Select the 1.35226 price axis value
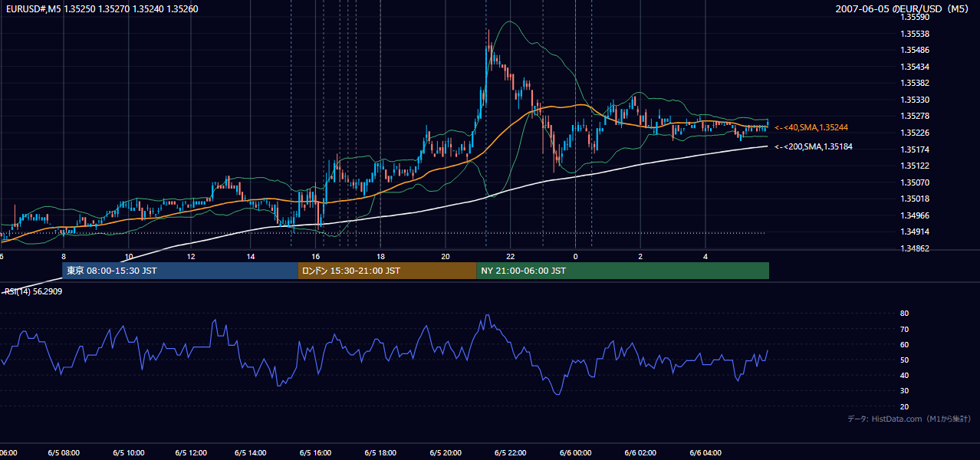Image resolution: width=980 pixels, height=460 pixels. [916, 133]
